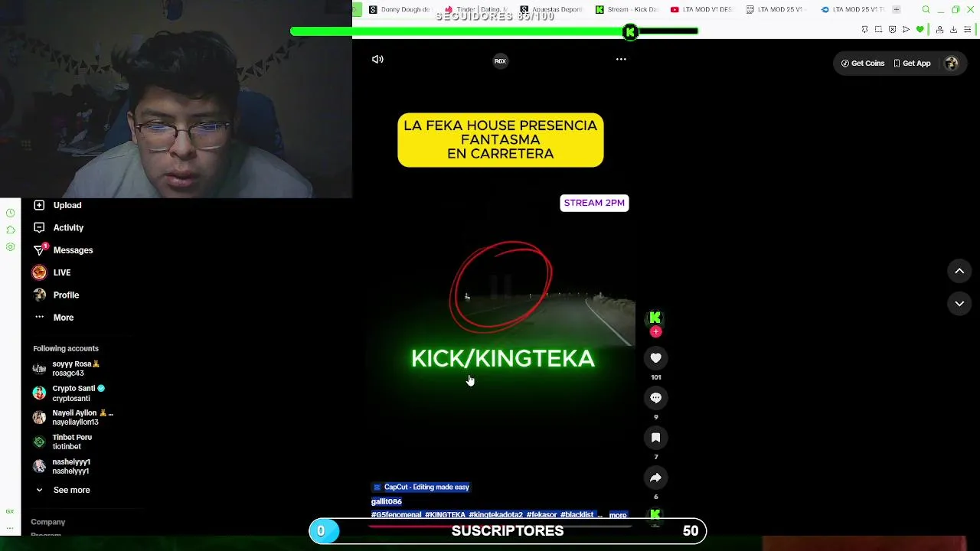The width and height of the screenshot is (980, 551).
Task: Click the Profile avatar icon in sidebar
Action: coord(39,295)
